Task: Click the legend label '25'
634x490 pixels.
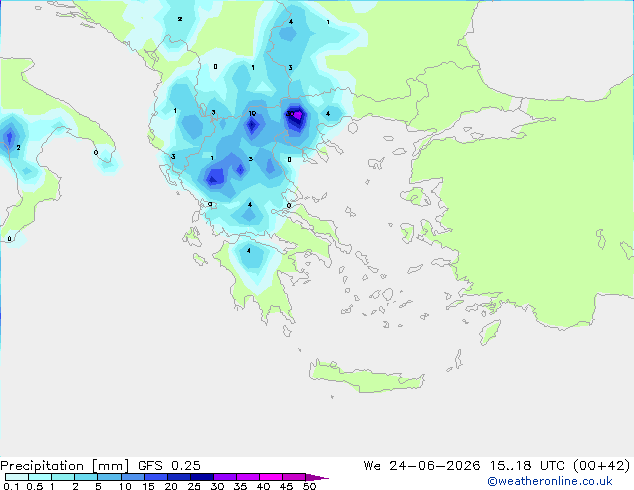Action: [x=194, y=486]
